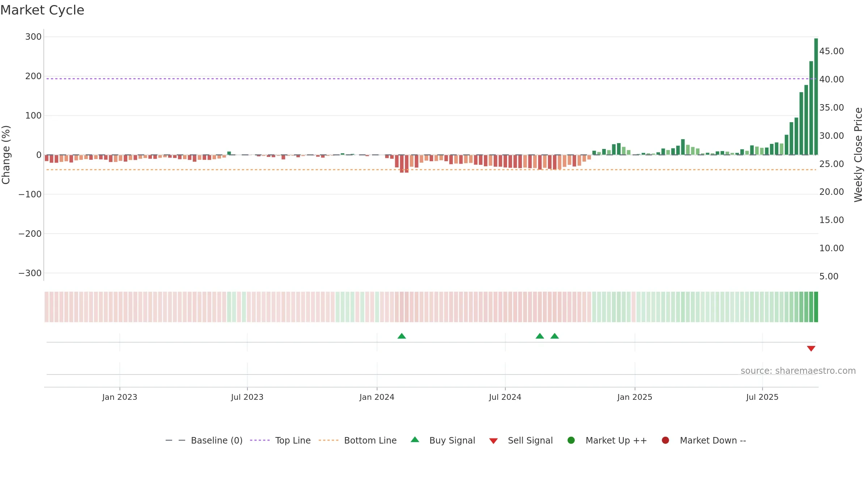Click the −300 tick on the left axis
Viewport: 868px width, 488px height.
(x=30, y=273)
